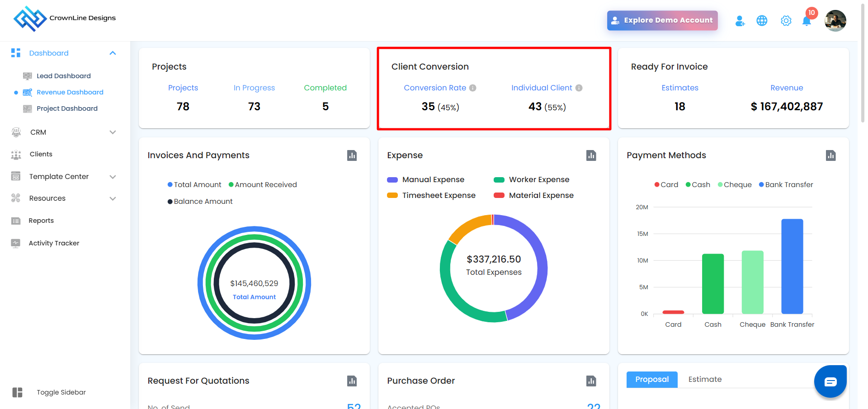Open the chat support bubble

point(830,382)
